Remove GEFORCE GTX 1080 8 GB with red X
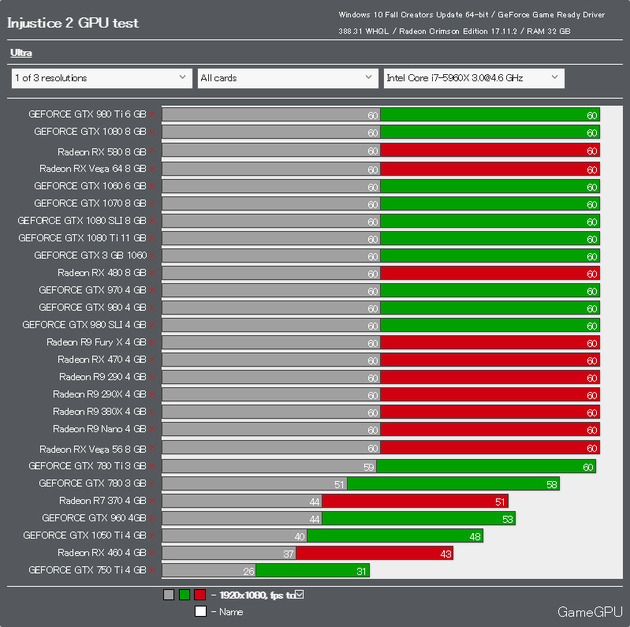The width and height of the screenshot is (630, 627). pyautogui.click(x=152, y=132)
